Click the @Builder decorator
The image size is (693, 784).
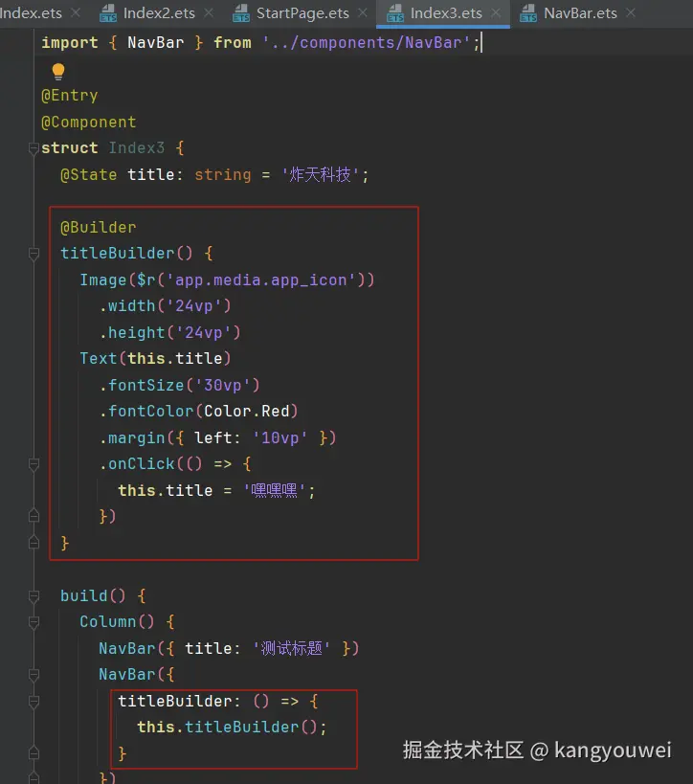pos(98,228)
